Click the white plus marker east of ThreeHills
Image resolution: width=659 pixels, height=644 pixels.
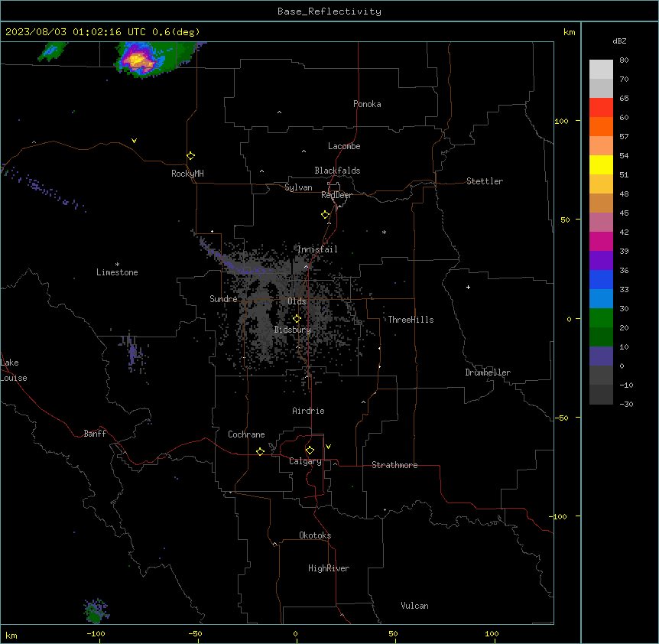pyautogui.click(x=468, y=287)
